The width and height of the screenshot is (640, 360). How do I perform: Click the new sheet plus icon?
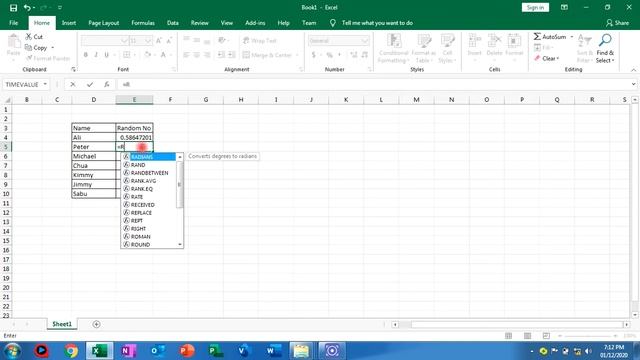click(96, 324)
